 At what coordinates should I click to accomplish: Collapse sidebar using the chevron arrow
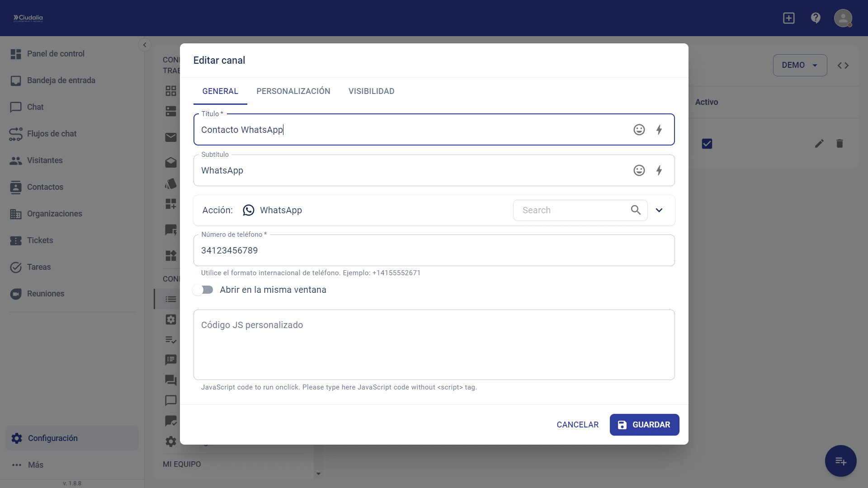(145, 45)
